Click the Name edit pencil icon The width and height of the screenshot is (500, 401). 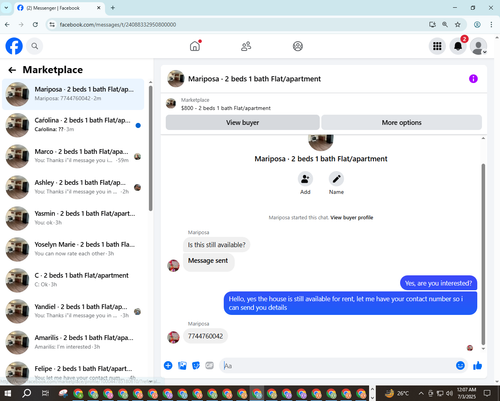coord(336,179)
